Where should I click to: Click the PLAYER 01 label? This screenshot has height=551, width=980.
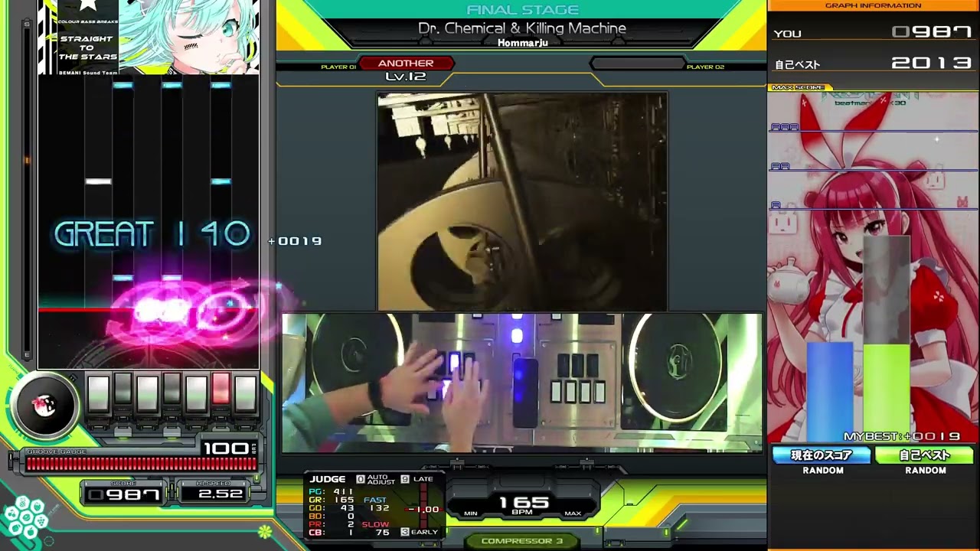[x=338, y=67]
